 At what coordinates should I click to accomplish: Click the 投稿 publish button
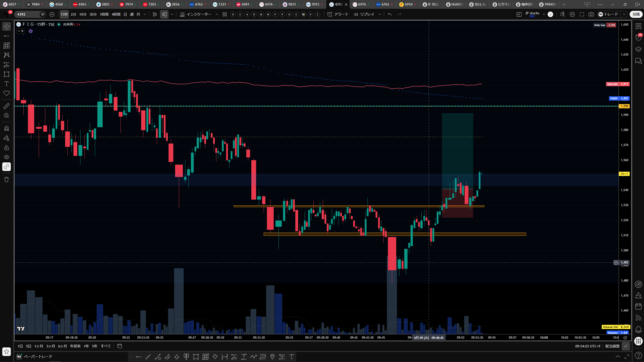coord(636,14)
